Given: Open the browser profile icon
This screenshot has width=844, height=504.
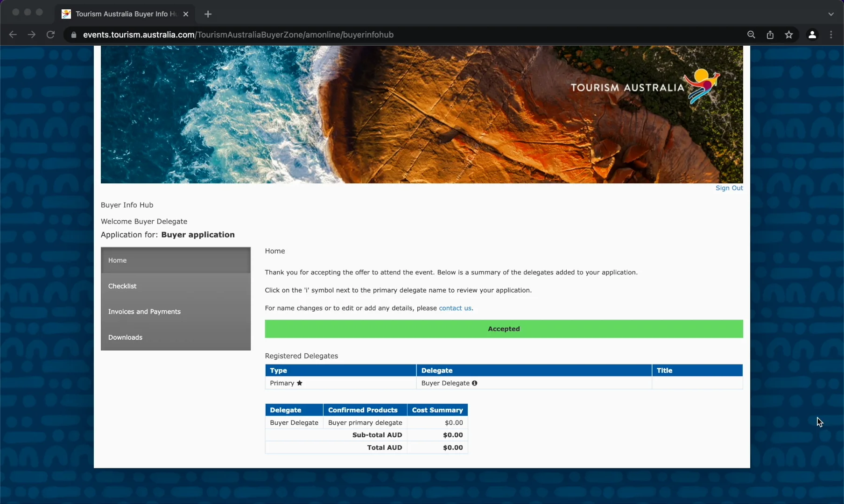Looking at the screenshot, I should click(812, 35).
